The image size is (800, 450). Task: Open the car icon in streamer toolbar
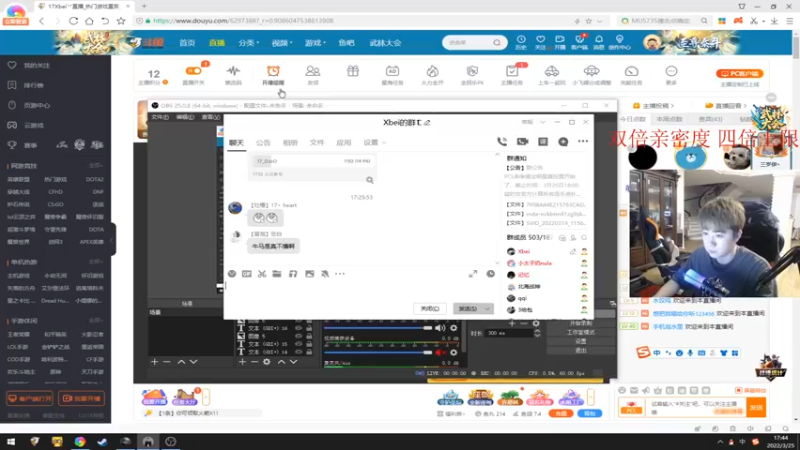552,71
